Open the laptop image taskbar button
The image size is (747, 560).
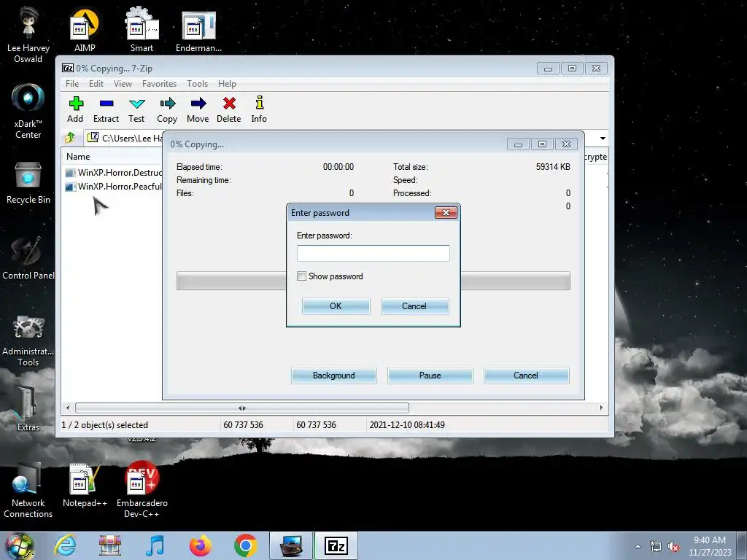(x=291, y=545)
